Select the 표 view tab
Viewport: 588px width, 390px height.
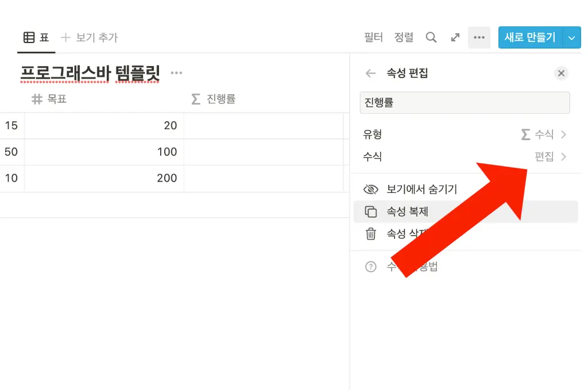(36, 38)
